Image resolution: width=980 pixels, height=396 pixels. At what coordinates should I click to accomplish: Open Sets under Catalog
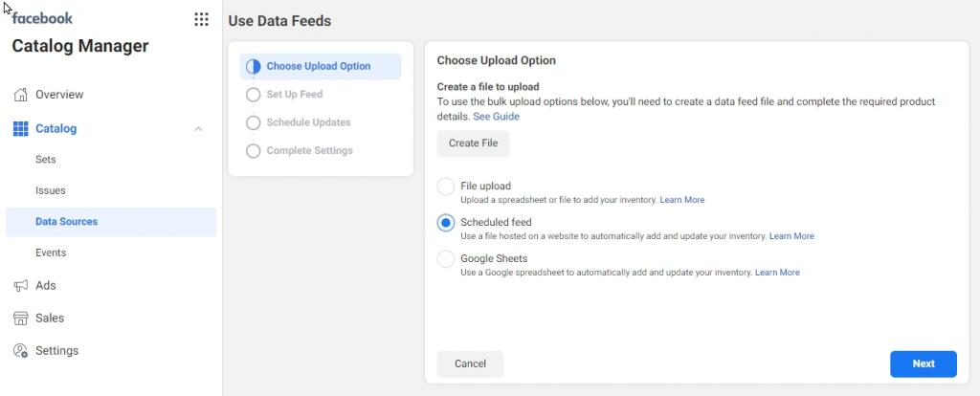coord(46,160)
